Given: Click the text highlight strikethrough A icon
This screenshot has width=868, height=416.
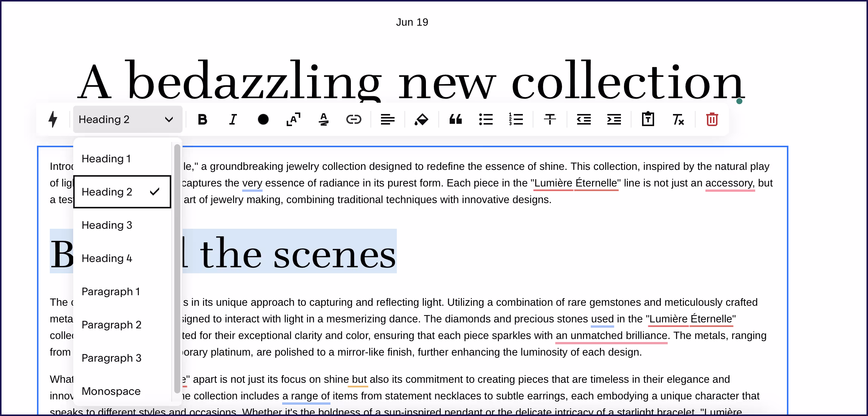Looking at the screenshot, I should 324,120.
